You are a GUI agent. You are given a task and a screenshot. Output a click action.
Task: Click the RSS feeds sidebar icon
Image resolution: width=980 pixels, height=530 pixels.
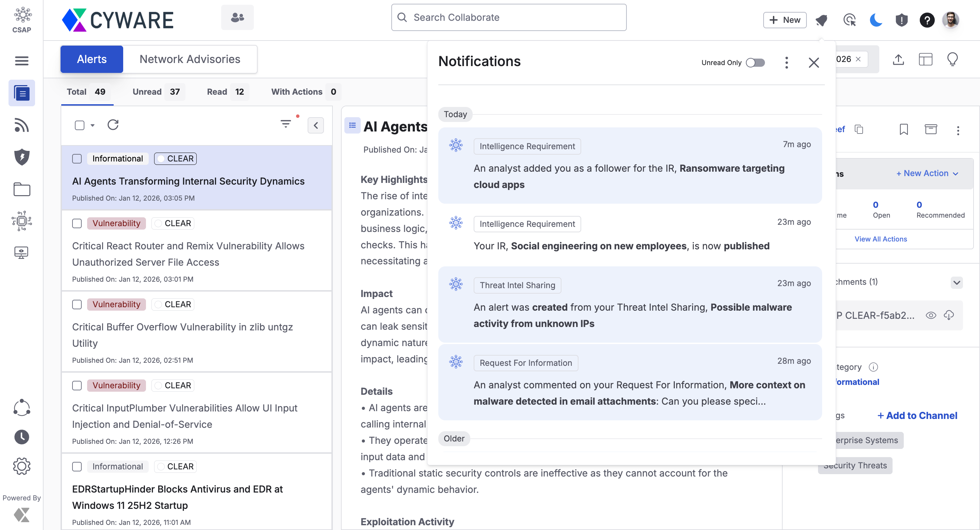click(x=22, y=125)
